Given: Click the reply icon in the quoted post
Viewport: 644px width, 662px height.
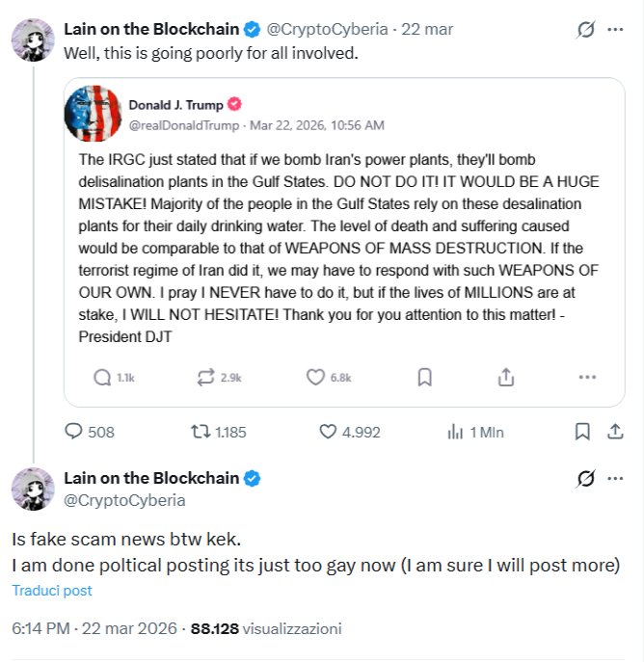Looking at the screenshot, I should [x=102, y=379].
